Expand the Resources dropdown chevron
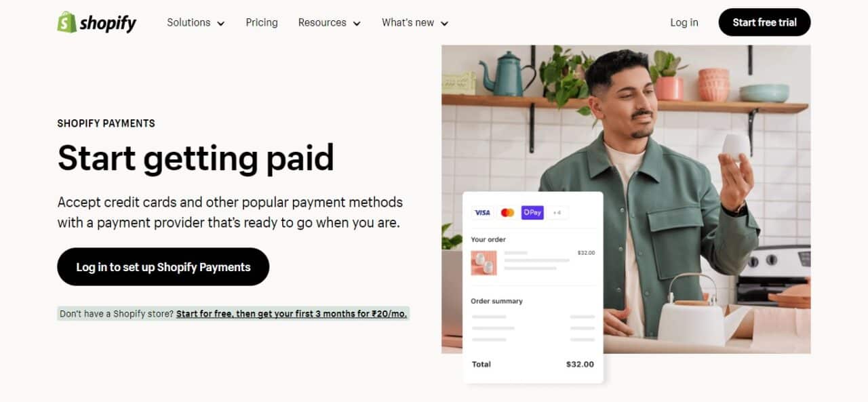868x402 pixels. [x=357, y=24]
